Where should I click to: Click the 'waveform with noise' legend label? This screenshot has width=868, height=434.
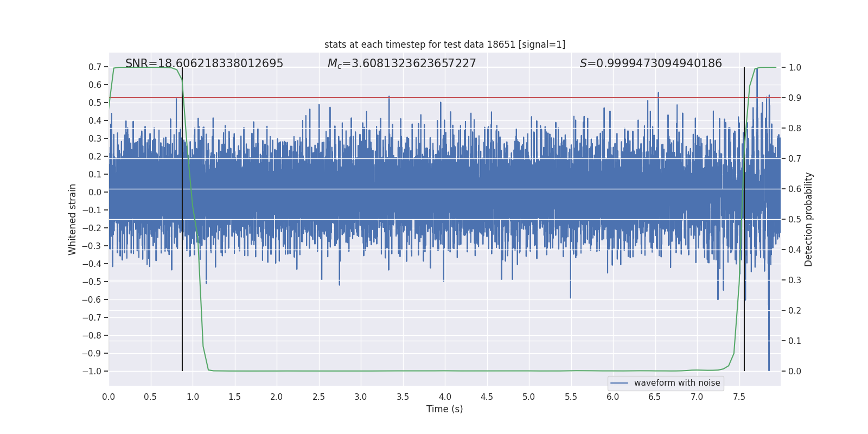[677, 383]
